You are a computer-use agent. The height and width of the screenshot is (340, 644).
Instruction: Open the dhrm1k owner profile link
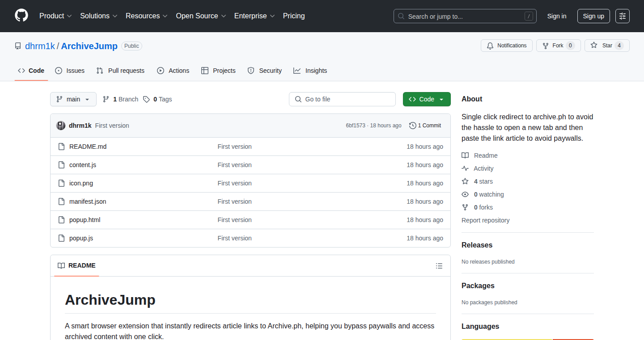(x=40, y=46)
